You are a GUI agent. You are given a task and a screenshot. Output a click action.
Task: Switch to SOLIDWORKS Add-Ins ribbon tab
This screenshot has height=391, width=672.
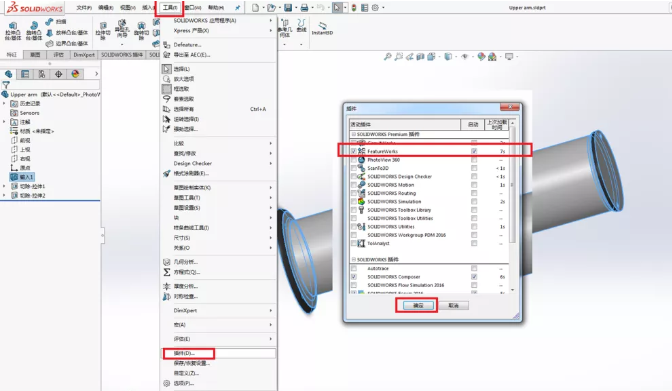coord(122,55)
